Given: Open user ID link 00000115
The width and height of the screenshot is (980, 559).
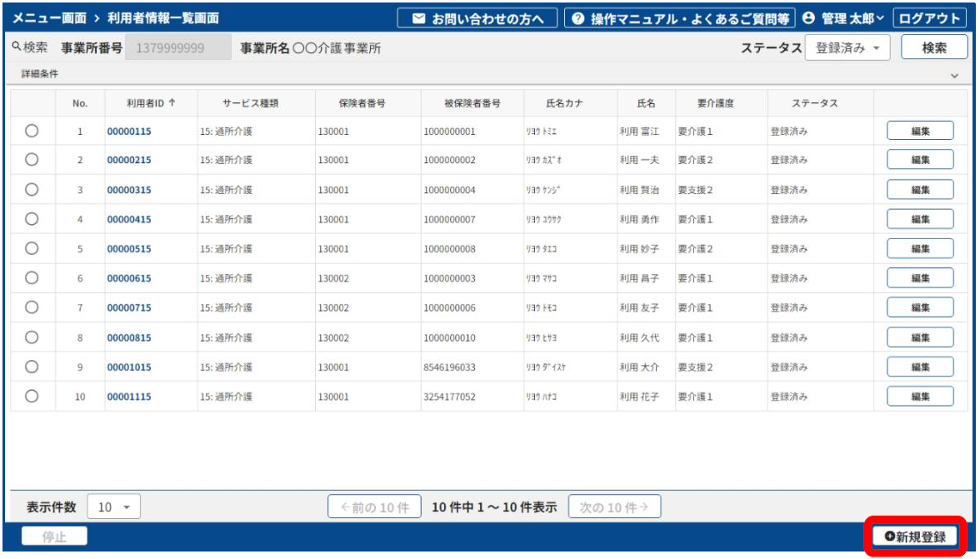Looking at the screenshot, I should (128, 131).
